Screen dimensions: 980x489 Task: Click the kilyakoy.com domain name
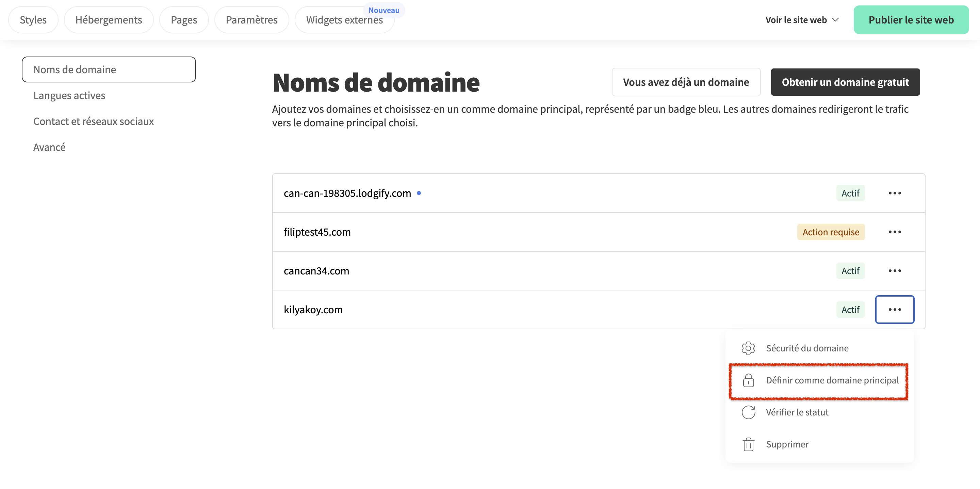313,310
